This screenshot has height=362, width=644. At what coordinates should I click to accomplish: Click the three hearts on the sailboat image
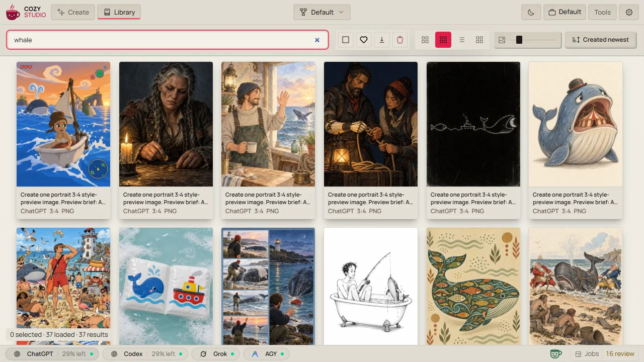tap(26, 67)
